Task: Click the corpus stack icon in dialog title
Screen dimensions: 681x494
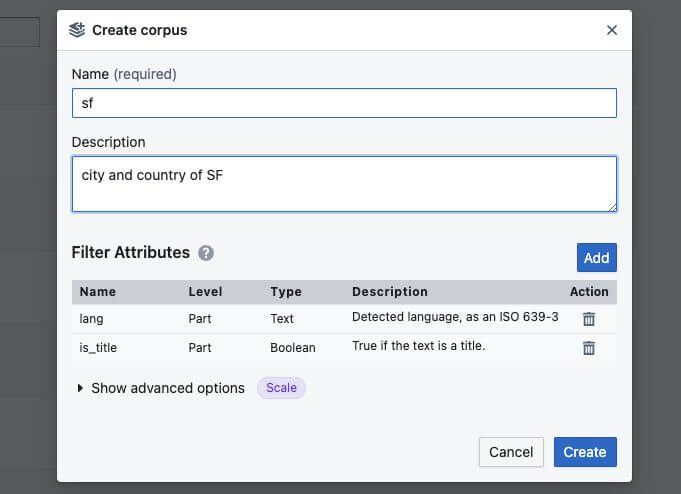Action: 77,30
